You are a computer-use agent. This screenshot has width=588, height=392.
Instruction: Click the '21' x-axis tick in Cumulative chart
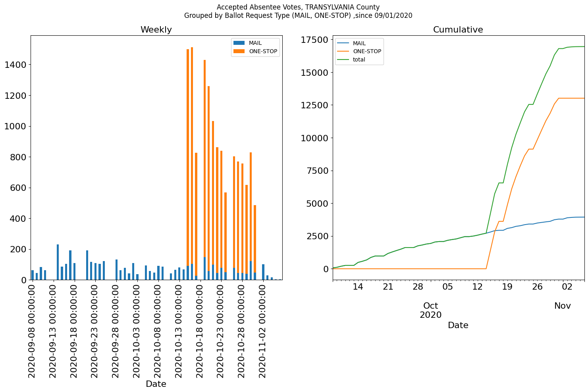[x=388, y=287]
